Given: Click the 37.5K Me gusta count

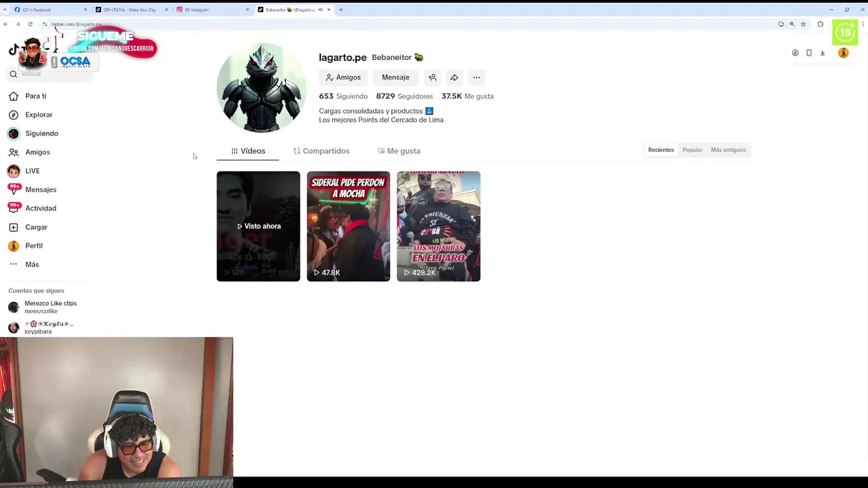Looking at the screenshot, I should [467, 96].
